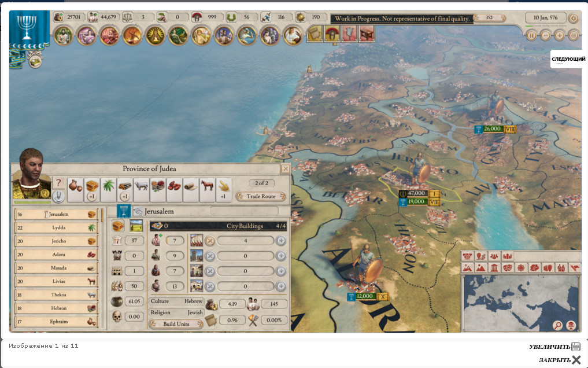Click the magnifier icon on the minimap

pos(557,325)
